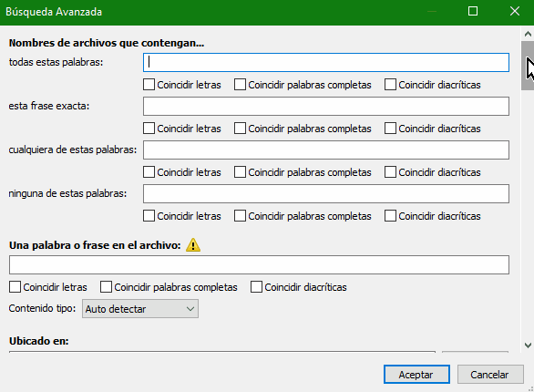Focus the ninguna de estas palabras field
The width and height of the screenshot is (534, 392).
(x=326, y=194)
